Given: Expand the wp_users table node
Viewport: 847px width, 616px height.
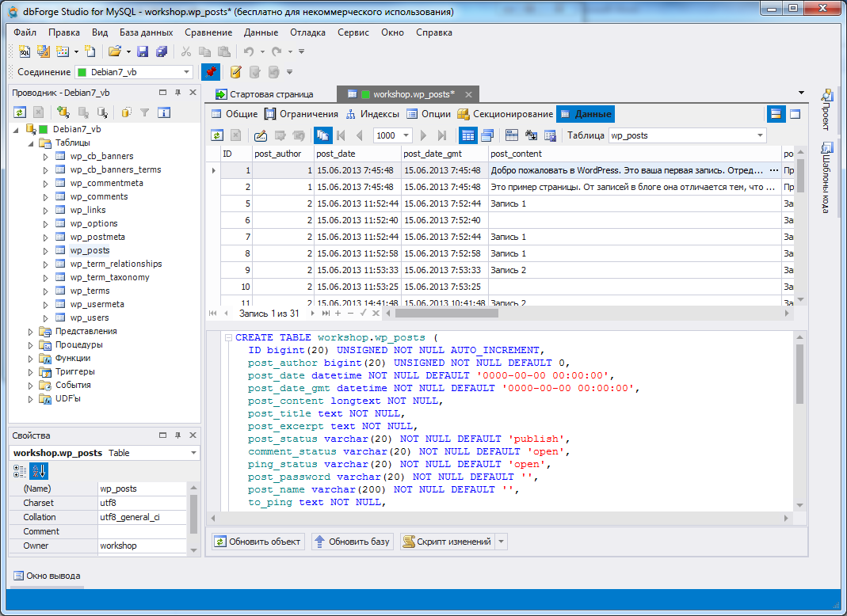Looking at the screenshot, I should tap(46, 318).
